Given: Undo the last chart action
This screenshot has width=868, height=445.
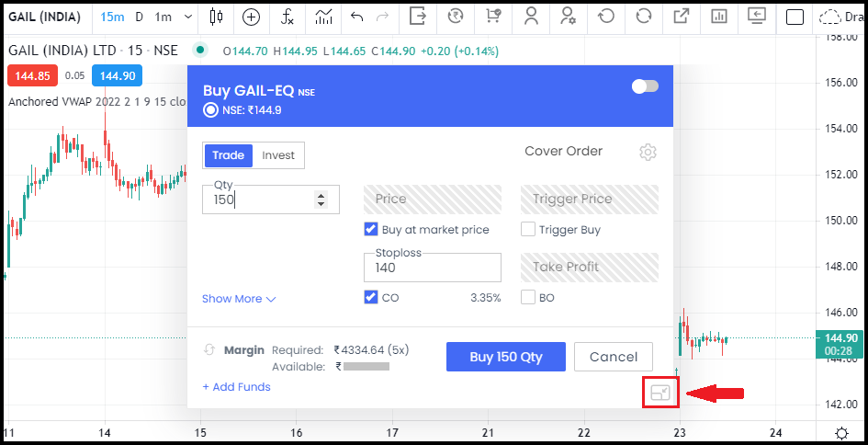Looking at the screenshot, I should pos(357,17).
